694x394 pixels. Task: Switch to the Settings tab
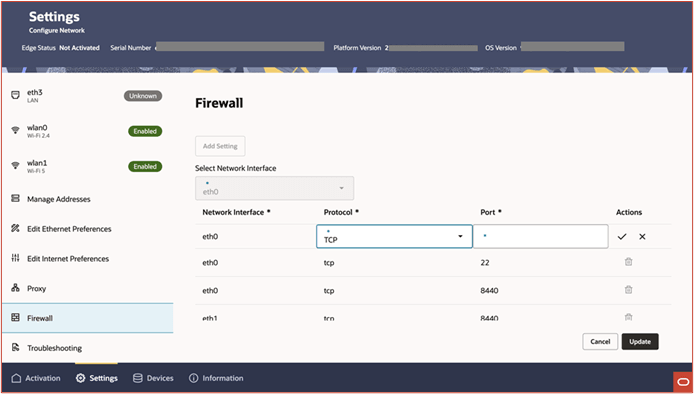(x=96, y=378)
